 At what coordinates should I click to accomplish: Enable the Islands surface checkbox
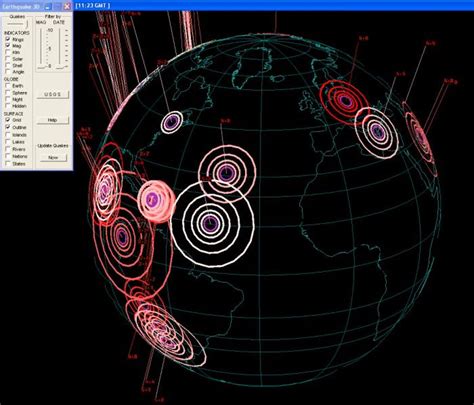tap(8, 135)
